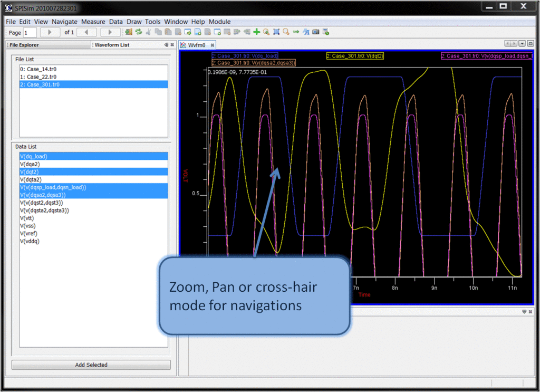Maximize the waveform editor window area
540x392 pixels.
tap(531, 44)
